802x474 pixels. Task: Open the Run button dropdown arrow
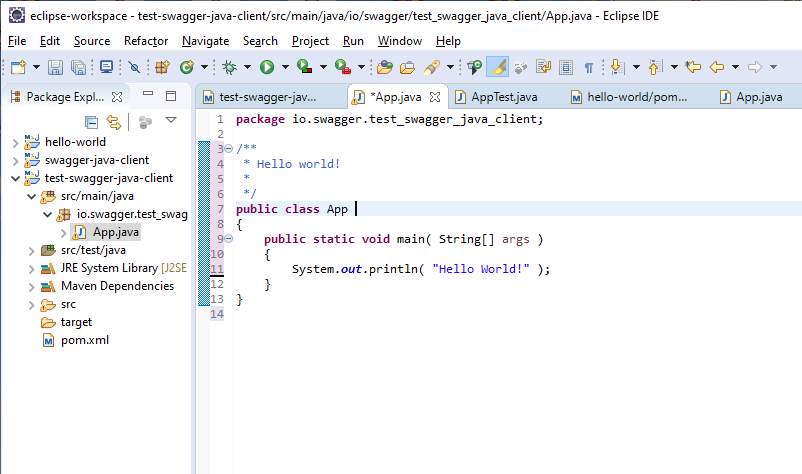pyautogui.click(x=285, y=67)
